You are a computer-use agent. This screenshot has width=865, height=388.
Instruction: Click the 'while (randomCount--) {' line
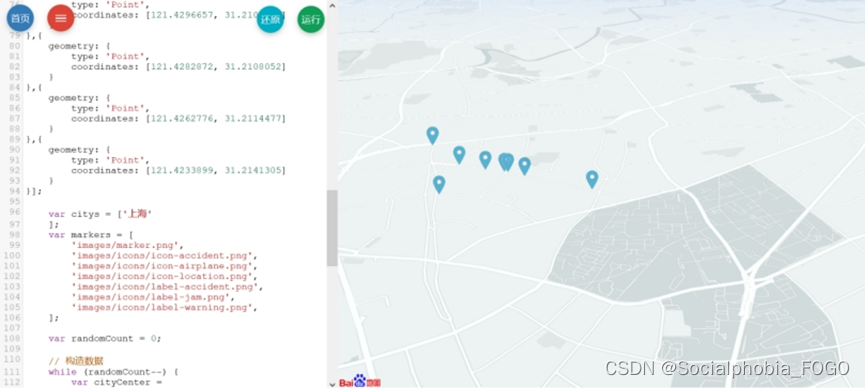point(114,371)
